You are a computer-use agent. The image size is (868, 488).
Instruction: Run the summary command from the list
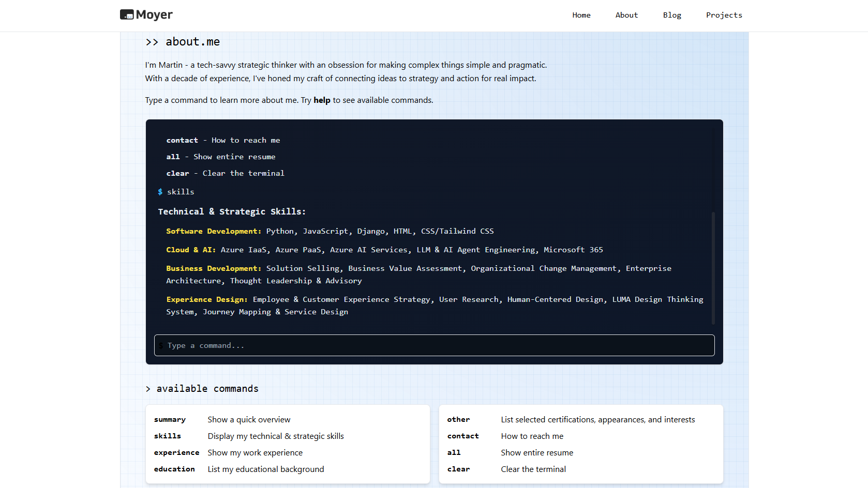pyautogui.click(x=170, y=420)
